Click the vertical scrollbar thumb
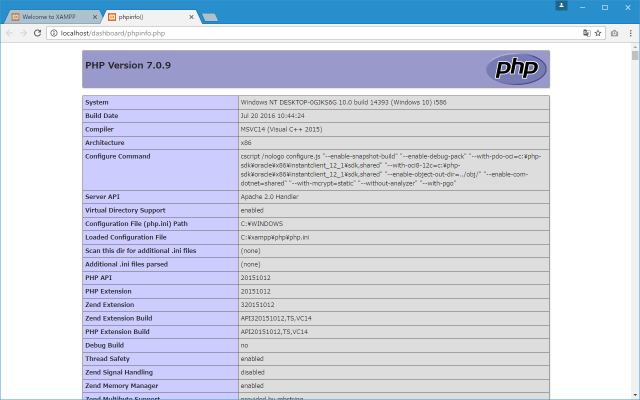Viewport: 640px width, 400px height. [635, 55]
